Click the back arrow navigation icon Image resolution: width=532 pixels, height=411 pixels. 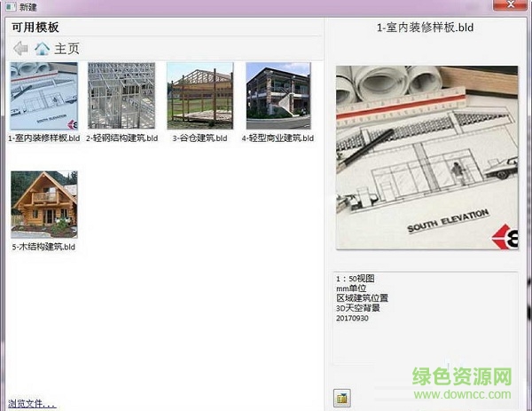pos(20,49)
